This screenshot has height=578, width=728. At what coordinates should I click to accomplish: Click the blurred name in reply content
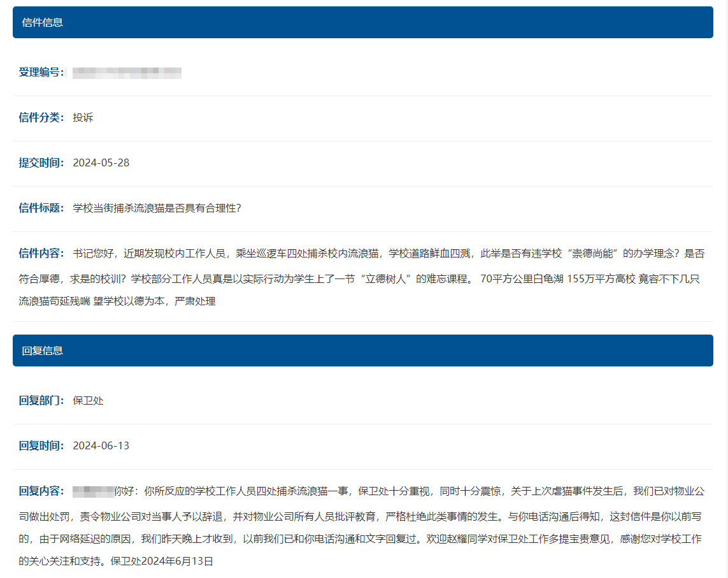pos(93,491)
